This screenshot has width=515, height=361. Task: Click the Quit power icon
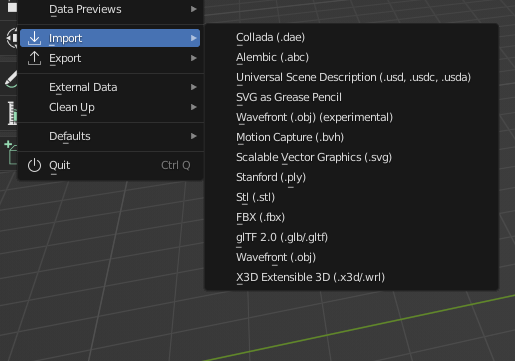tap(34, 165)
